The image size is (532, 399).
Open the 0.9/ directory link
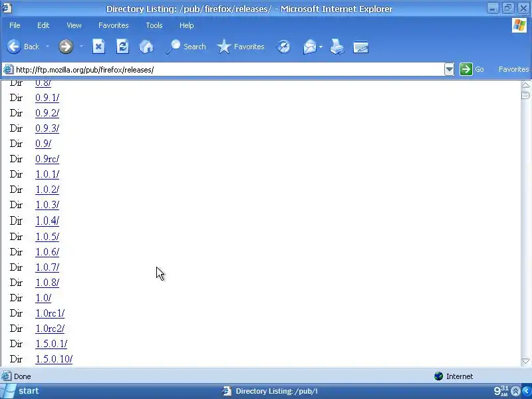[x=43, y=144]
